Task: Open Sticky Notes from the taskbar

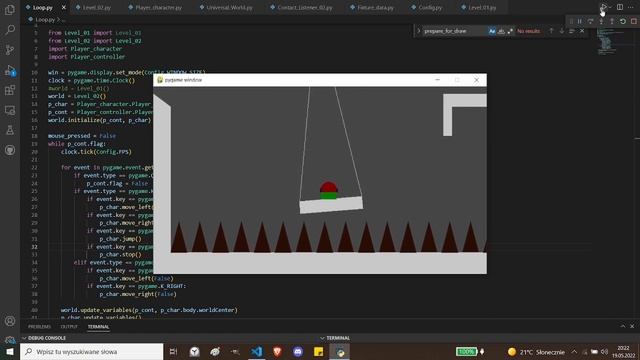Action: (x=318, y=351)
